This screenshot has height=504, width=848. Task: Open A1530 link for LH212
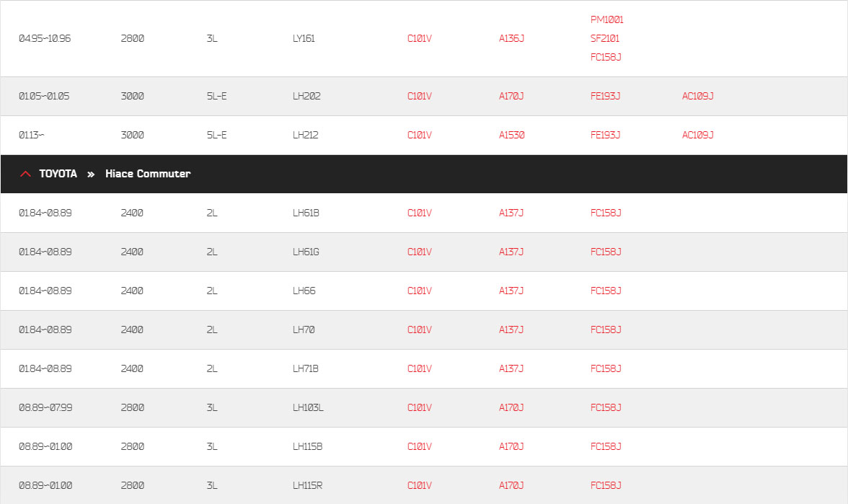512,135
